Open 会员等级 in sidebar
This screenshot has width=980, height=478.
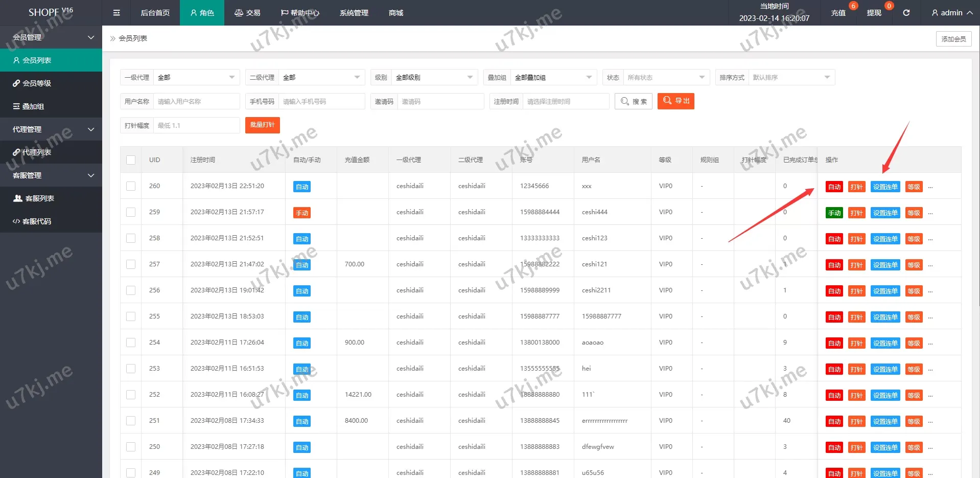tap(37, 83)
